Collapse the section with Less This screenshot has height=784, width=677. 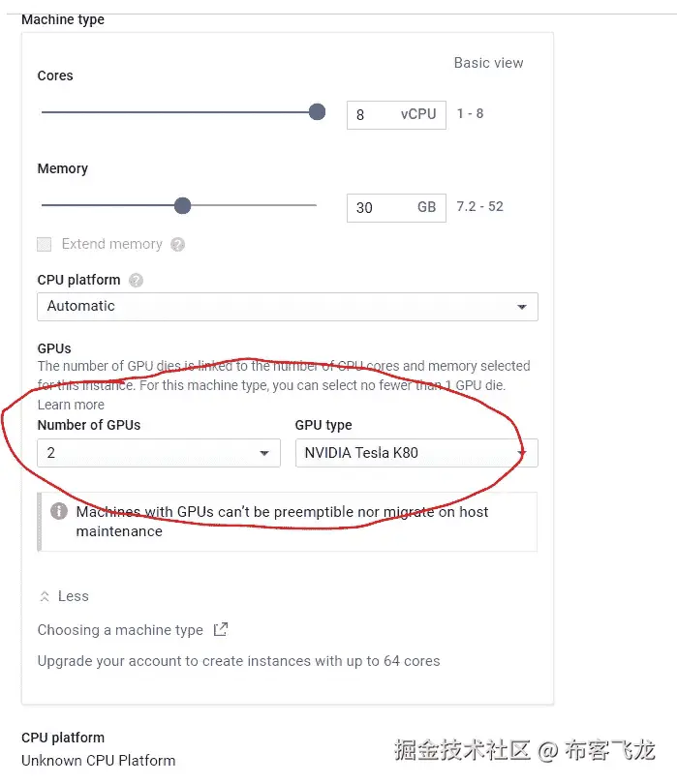[x=73, y=596]
